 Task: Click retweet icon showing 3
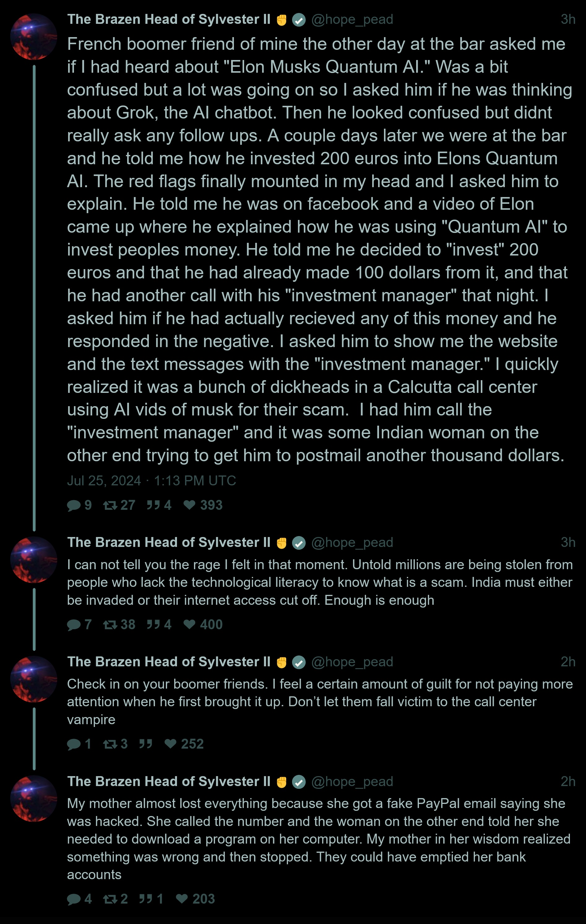click(110, 744)
